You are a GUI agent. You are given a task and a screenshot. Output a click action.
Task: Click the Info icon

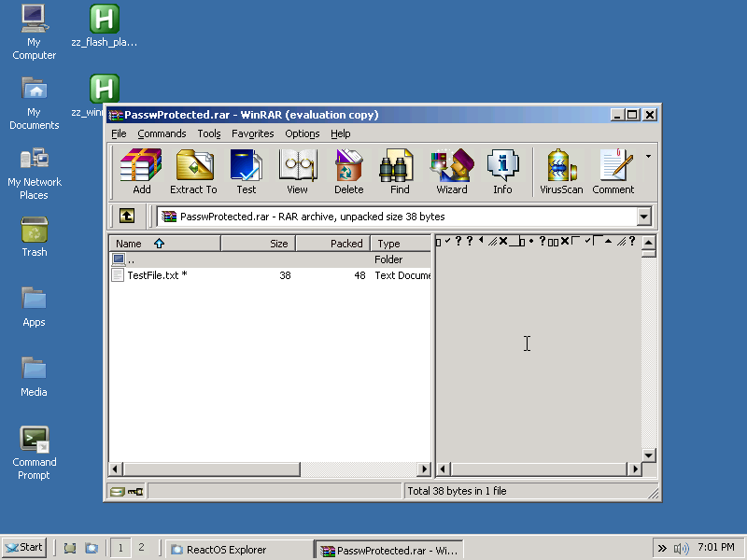click(x=503, y=172)
